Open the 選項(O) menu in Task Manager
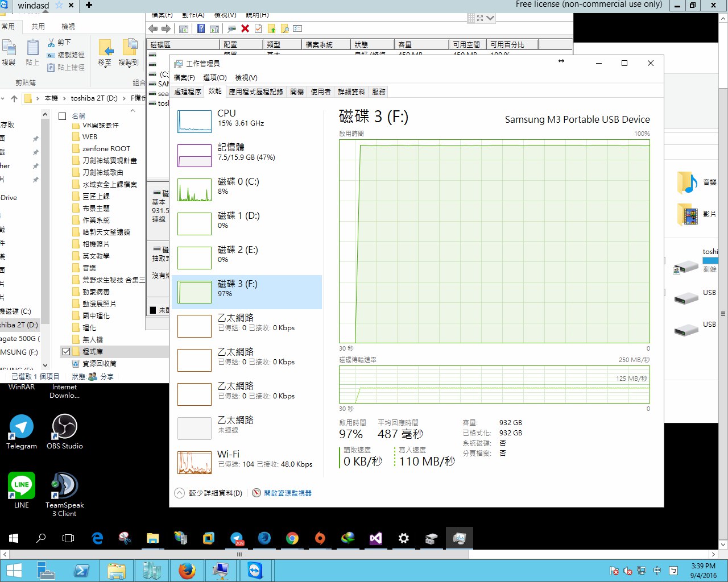Screen dimensions: 728x582 214,77
